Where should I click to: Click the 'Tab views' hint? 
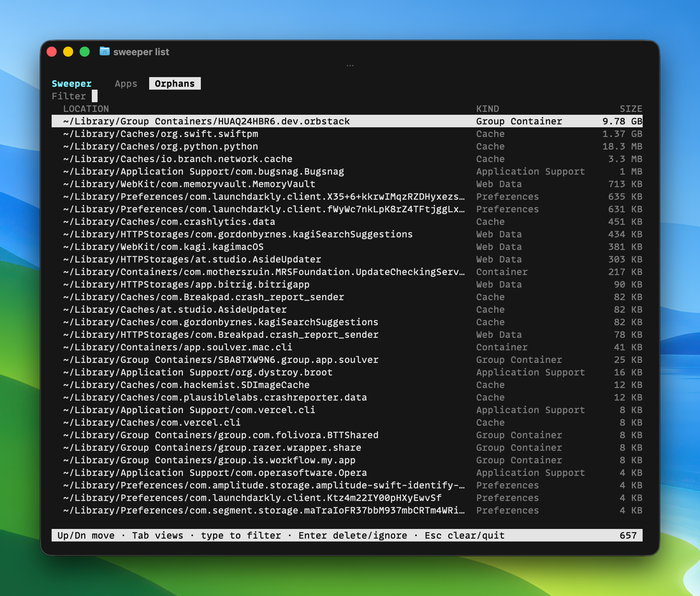click(157, 535)
